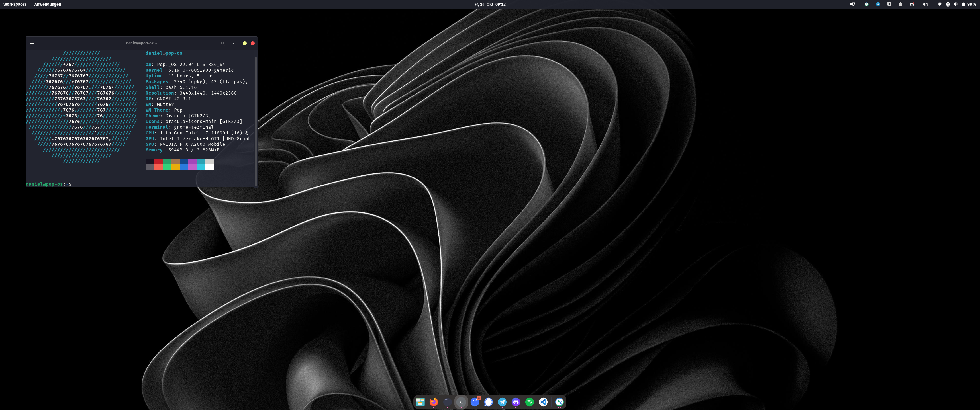Open Telegram from the dock
Image resolution: width=980 pixels, height=410 pixels.
(x=503, y=402)
